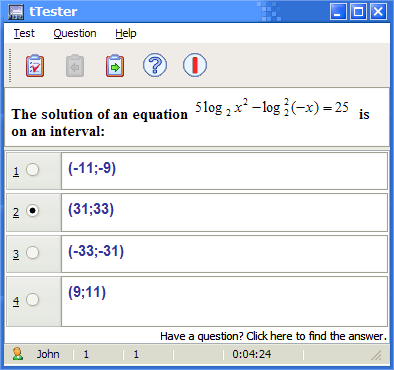The width and height of the screenshot is (394, 370).
Task: Click the selected answer 2 radio button
Action: (x=33, y=211)
